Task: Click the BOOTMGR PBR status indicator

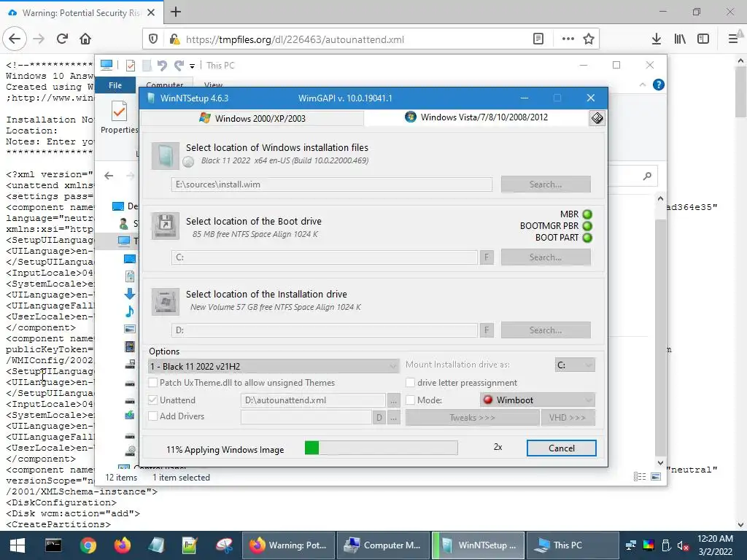Action: click(x=587, y=226)
